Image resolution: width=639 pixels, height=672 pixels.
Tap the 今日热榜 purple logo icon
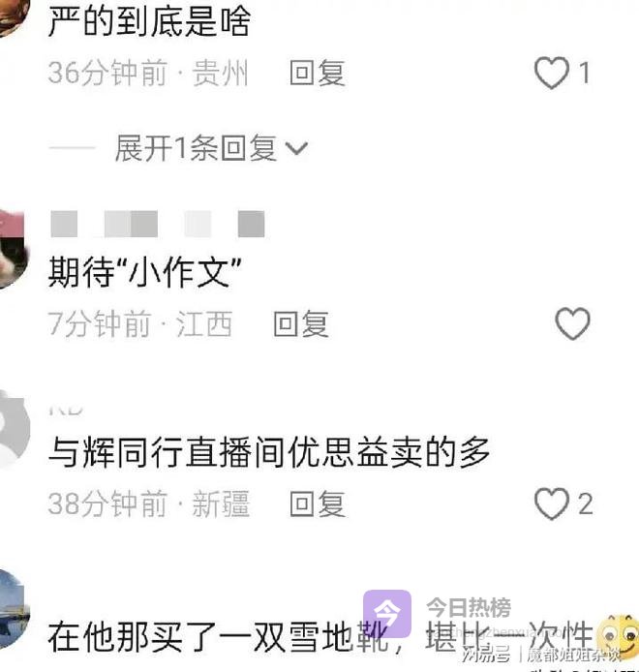[387, 613]
